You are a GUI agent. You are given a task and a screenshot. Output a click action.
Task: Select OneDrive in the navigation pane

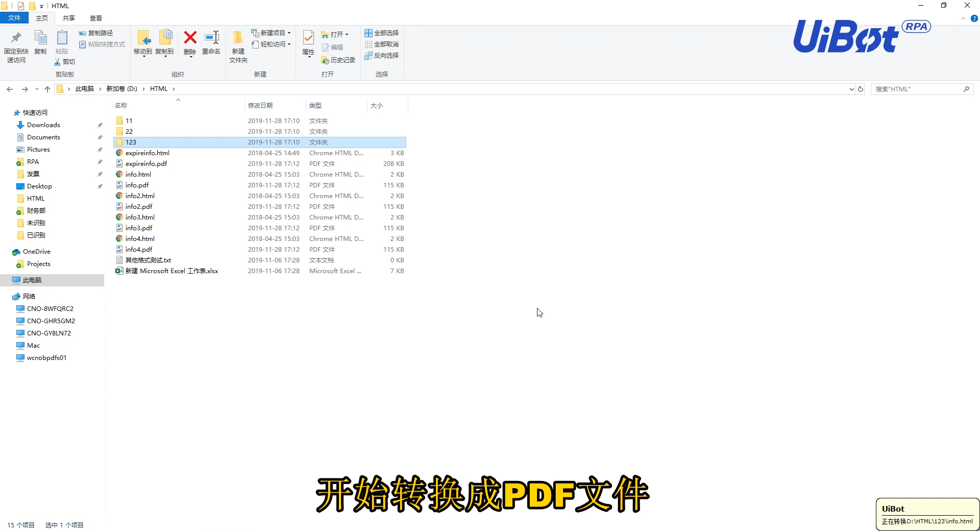(x=37, y=252)
